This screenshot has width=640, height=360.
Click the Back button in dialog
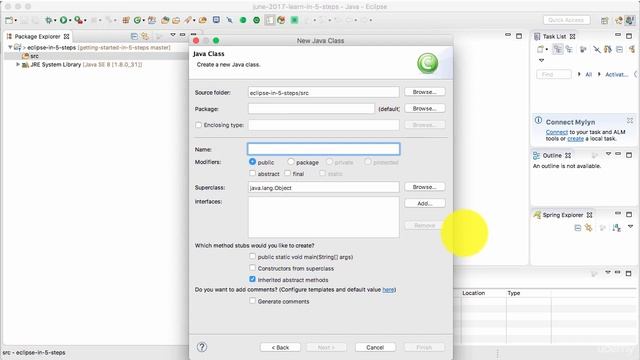tap(280, 347)
